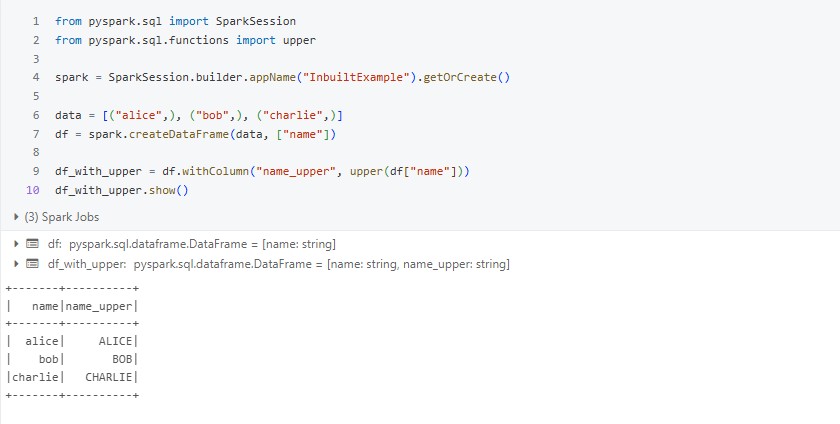Click the word upper on line 2
Image resolution: width=840 pixels, height=424 pixels.
299,40
